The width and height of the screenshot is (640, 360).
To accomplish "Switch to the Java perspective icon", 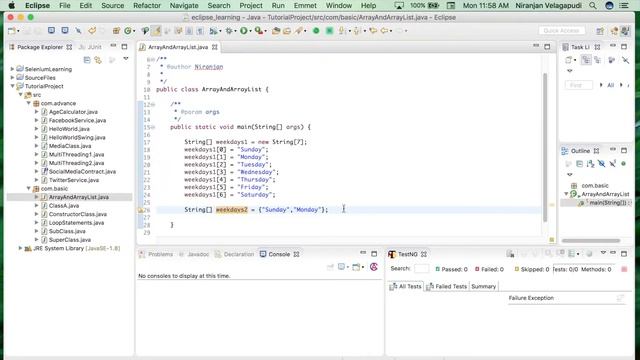I will pyautogui.click(x=625, y=31).
